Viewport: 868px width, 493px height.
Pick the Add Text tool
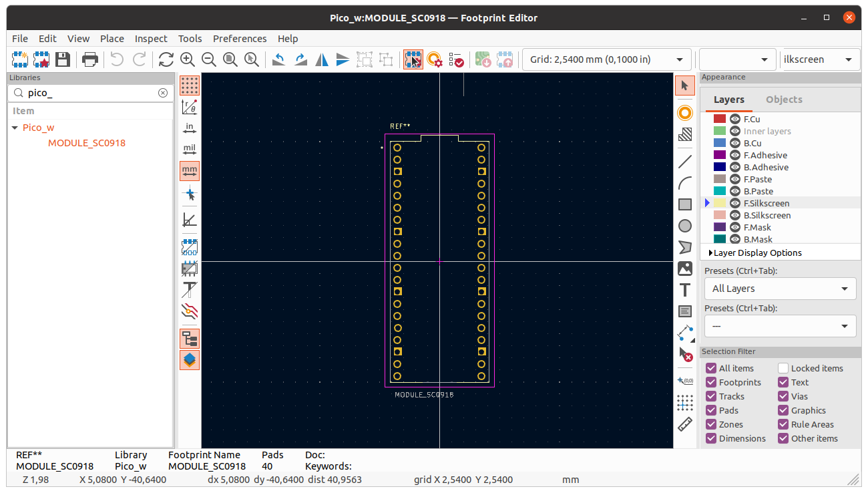[x=684, y=290]
